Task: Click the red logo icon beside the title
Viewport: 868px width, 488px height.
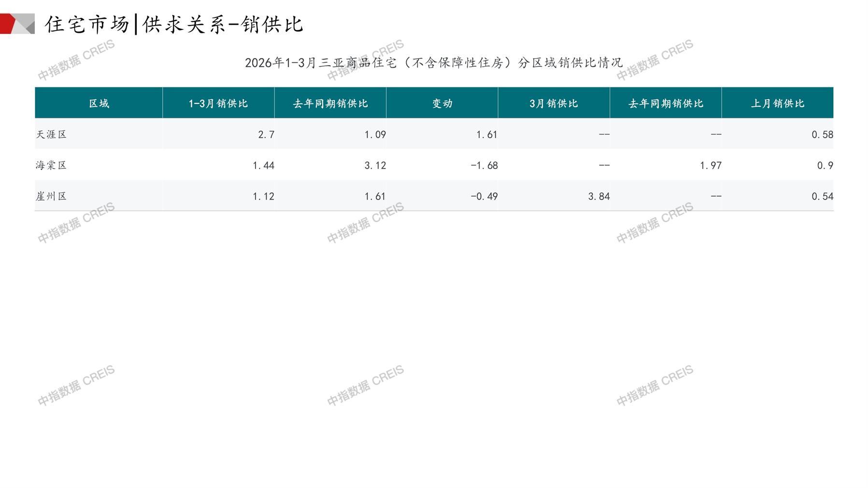Action: [16, 24]
